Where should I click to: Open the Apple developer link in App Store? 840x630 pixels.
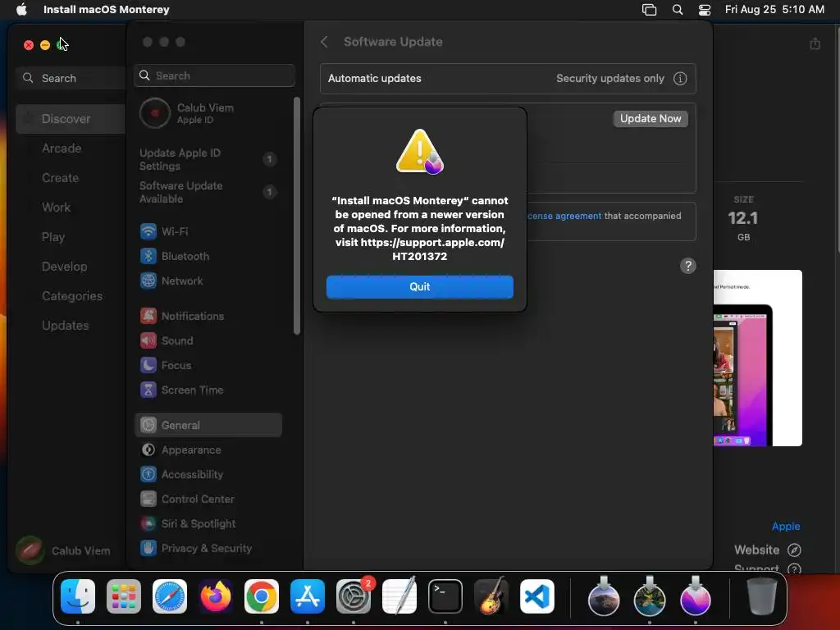tap(785, 526)
